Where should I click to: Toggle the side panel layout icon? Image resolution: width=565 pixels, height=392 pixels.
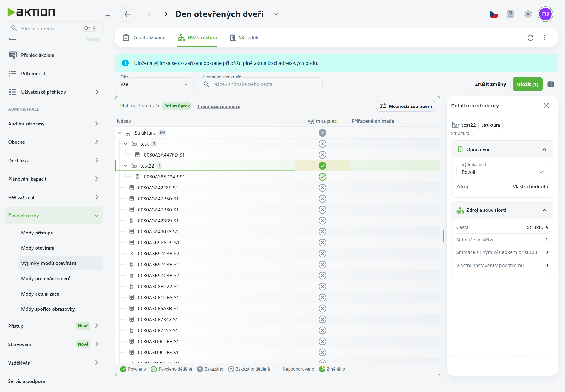point(551,84)
